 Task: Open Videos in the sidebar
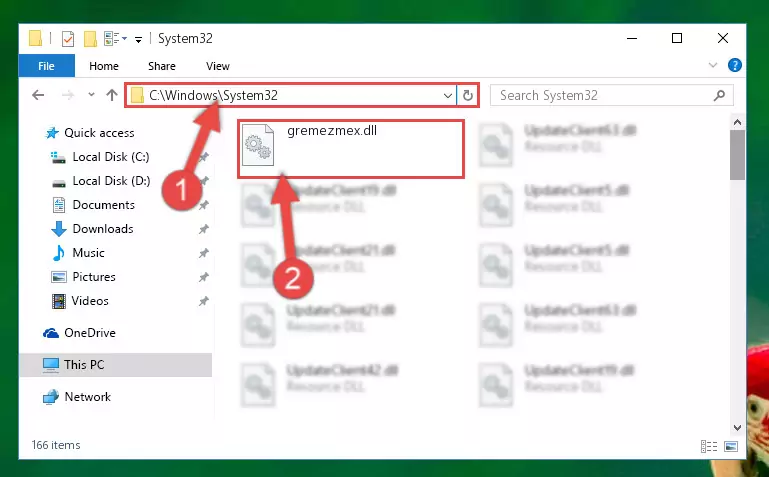pyautogui.click(x=90, y=301)
